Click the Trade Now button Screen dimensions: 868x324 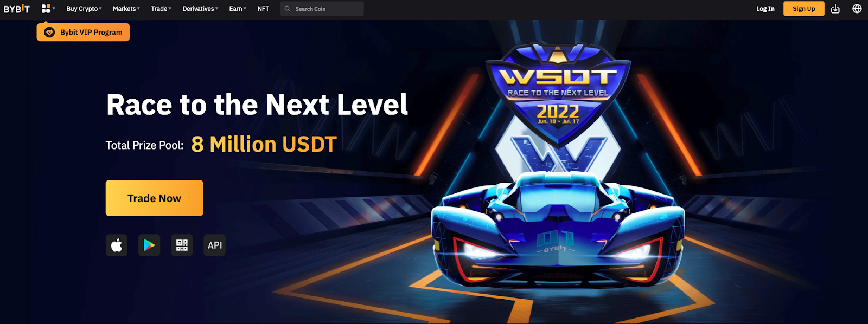(155, 198)
